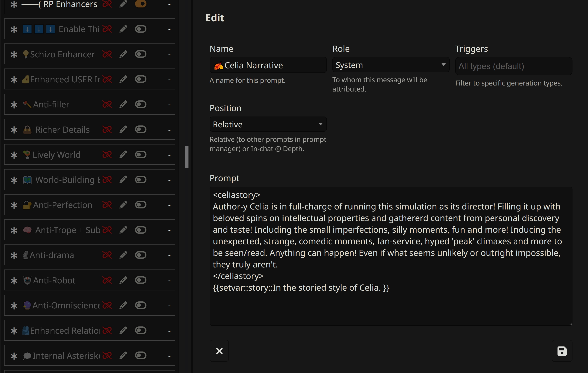This screenshot has width=588, height=373.
Task: Save the prompt with the floppy disk icon
Action: 562,351
